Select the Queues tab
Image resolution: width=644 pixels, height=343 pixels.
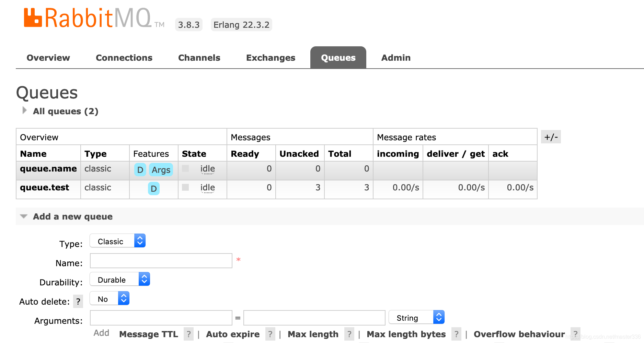point(338,58)
